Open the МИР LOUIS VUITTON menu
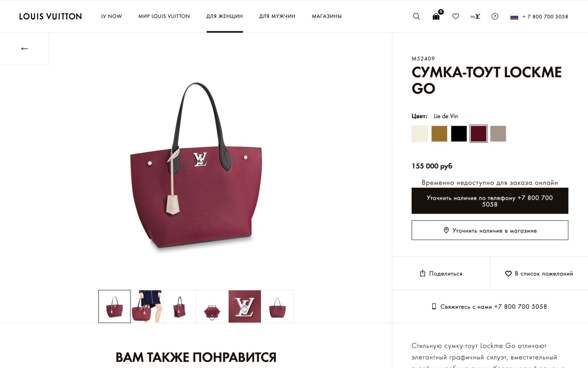The height and width of the screenshot is (368, 588). 164,16
